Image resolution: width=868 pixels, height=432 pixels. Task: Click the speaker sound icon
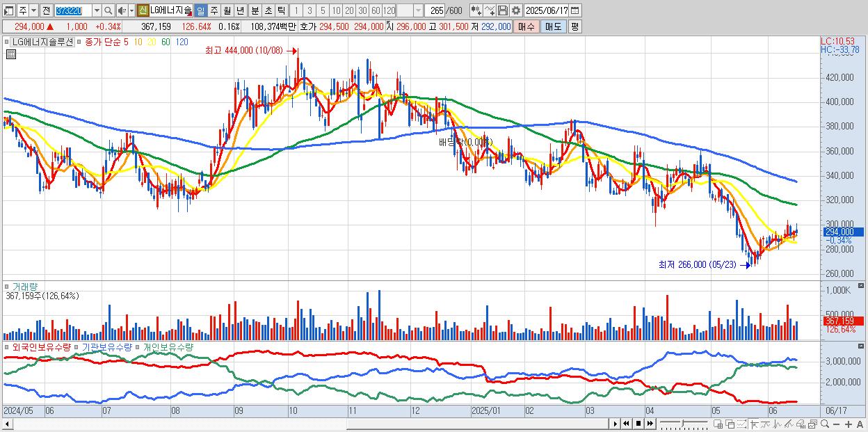click(x=122, y=10)
